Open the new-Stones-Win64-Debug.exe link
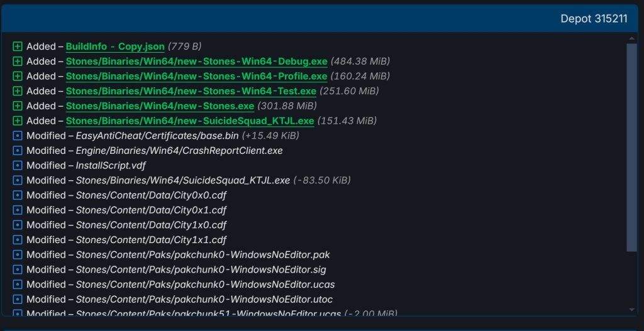The height and width of the screenshot is (331, 644). 196,62
